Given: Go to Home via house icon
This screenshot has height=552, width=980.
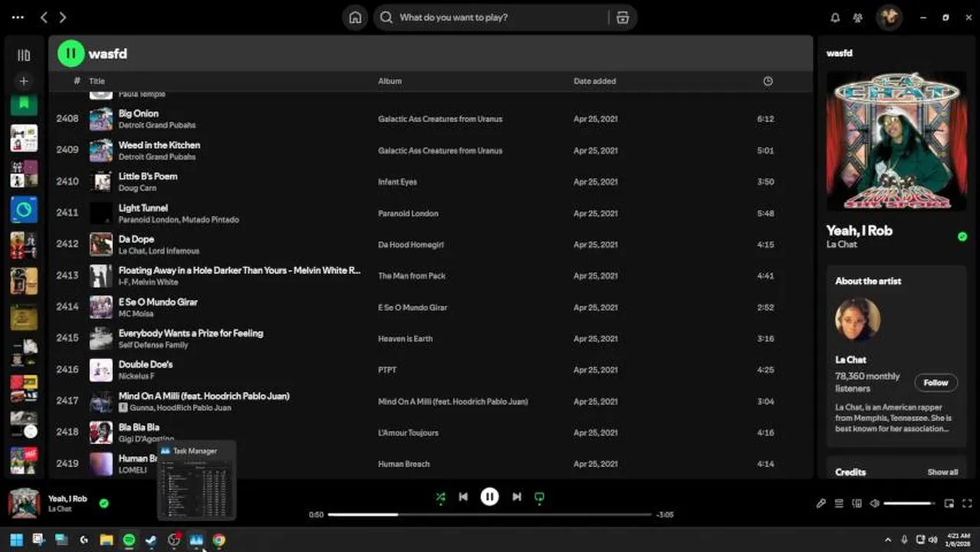Looking at the screenshot, I should 355,18.
